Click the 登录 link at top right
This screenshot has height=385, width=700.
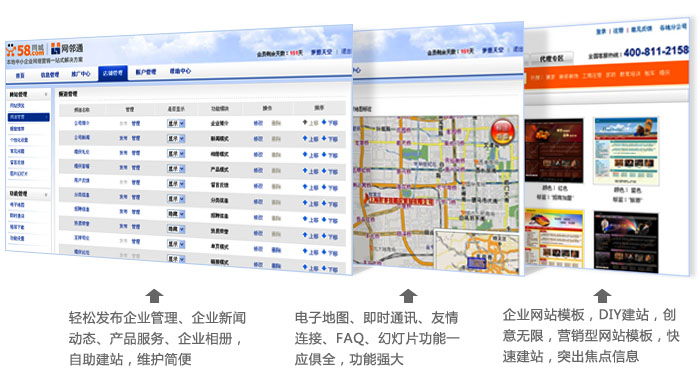(x=601, y=31)
